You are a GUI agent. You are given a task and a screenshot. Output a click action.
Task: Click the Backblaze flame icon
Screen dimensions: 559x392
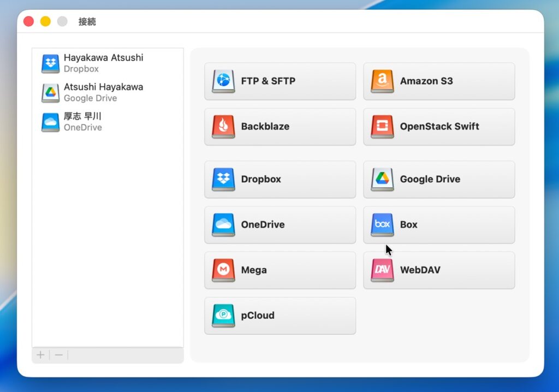click(223, 127)
